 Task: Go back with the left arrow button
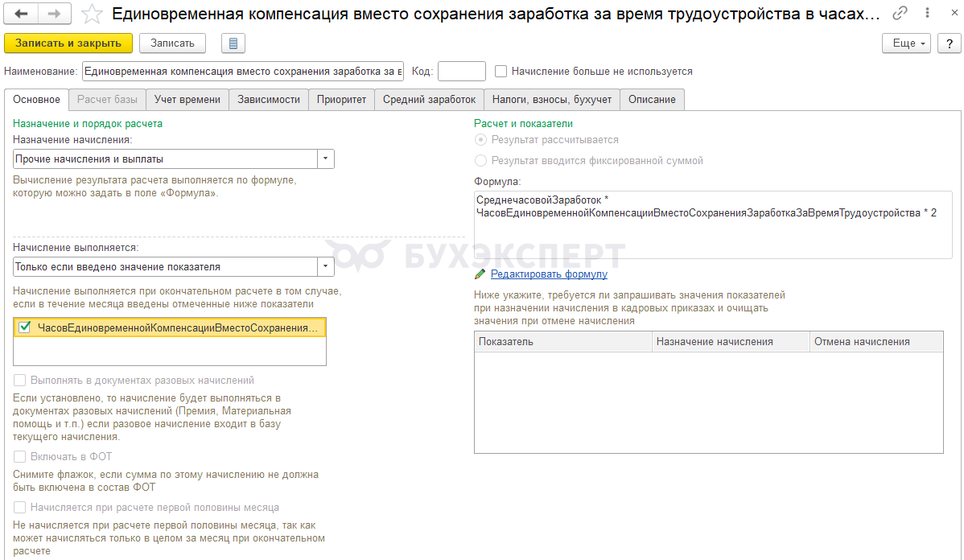(22, 14)
